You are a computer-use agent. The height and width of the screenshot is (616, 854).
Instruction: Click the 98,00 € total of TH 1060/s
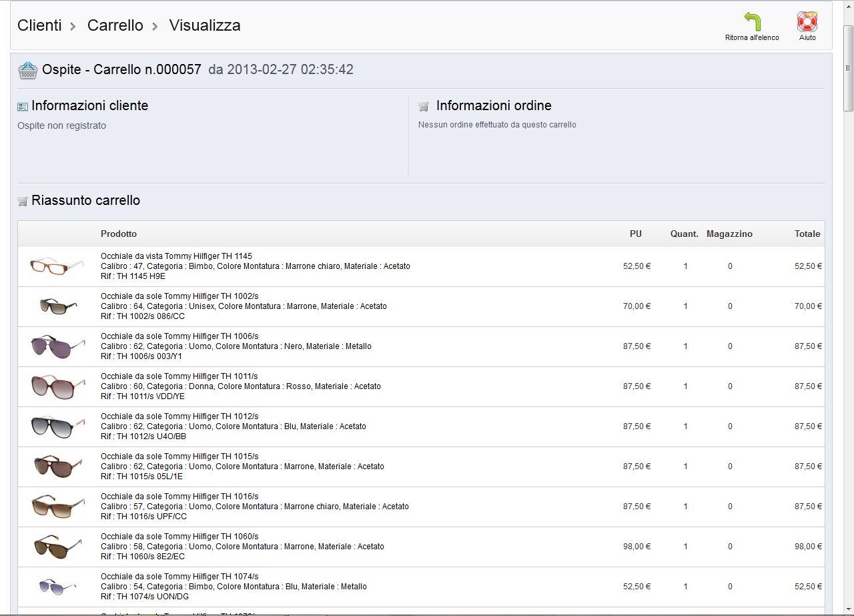pos(808,547)
